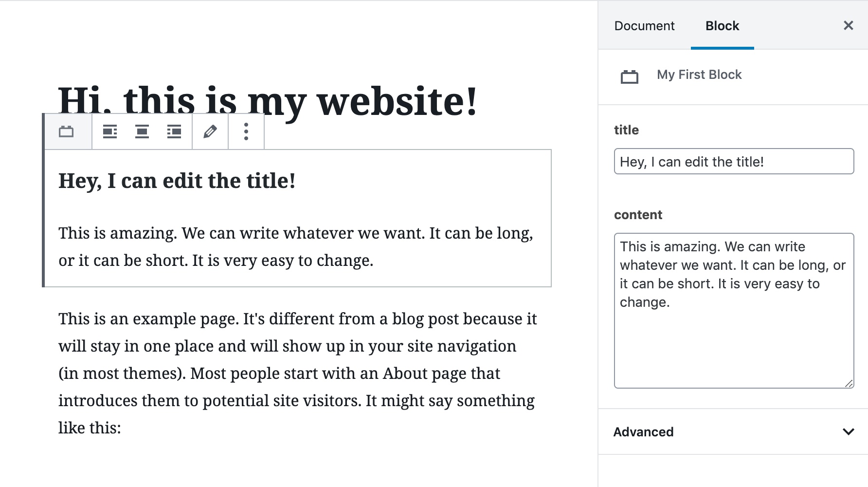Screen dimensions: 868x487
Task: Click the Advanced chevron arrow
Action: tap(849, 432)
